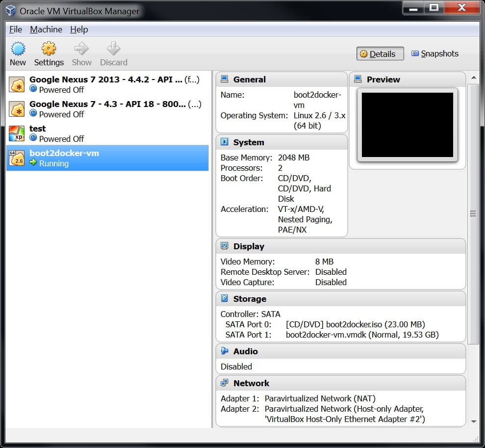This screenshot has height=448, width=485.
Task: Click the New virtual machine icon
Action: coord(18,49)
